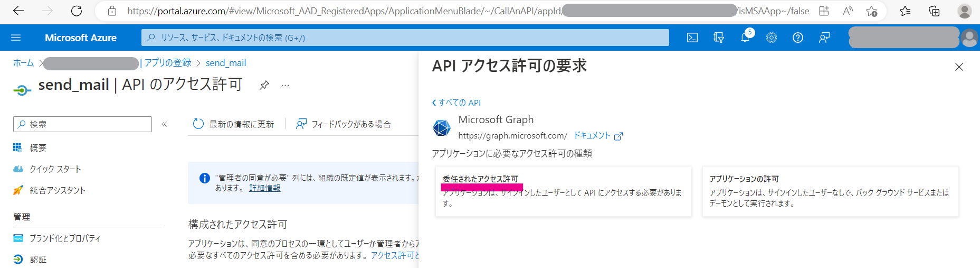Click the Microsoft Azure logo text
This screenshot has width=980, height=268.
81,38
